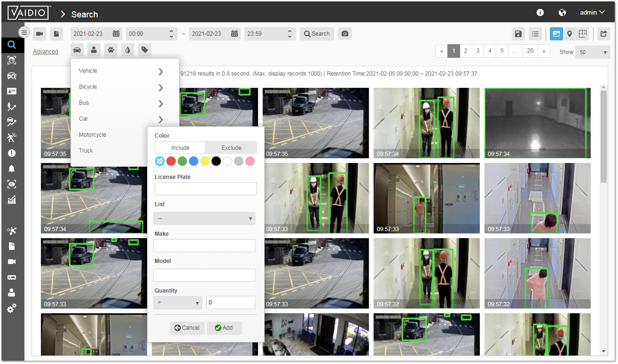The width and height of the screenshot is (618, 364).
Task: Switch to list view icon
Action: coord(535,34)
